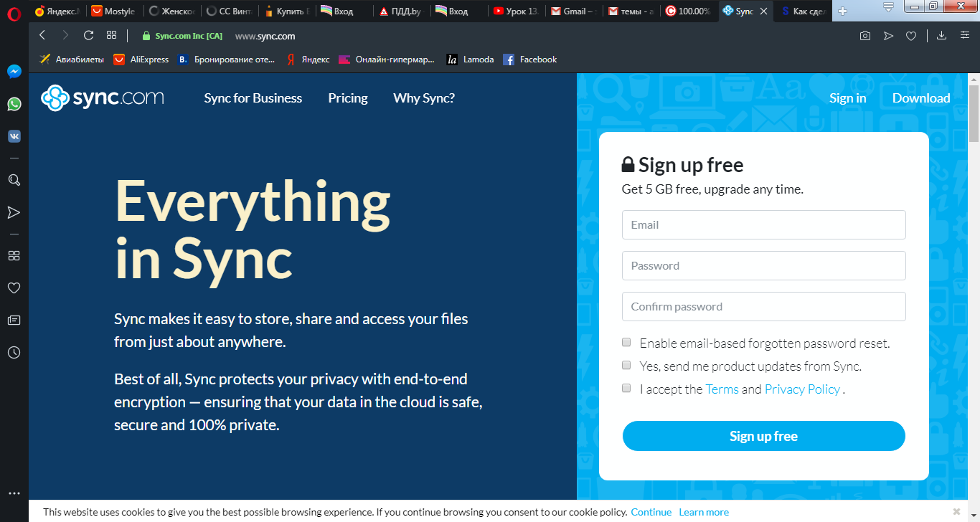Open VK in the sidebar

coord(14,136)
